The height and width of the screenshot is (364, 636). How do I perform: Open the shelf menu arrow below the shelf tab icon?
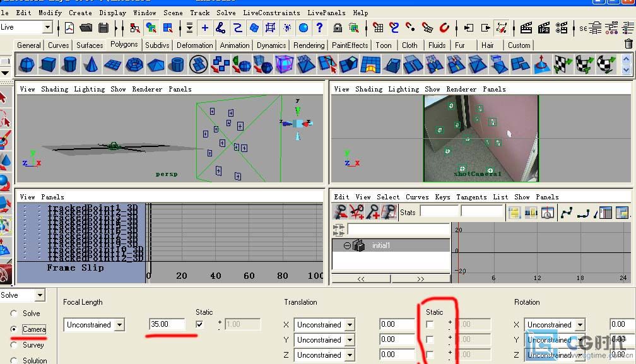coord(5,73)
